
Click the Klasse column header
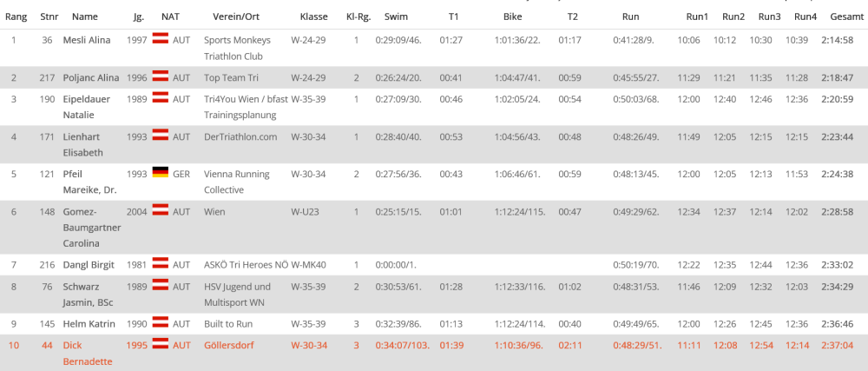[313, 17]
